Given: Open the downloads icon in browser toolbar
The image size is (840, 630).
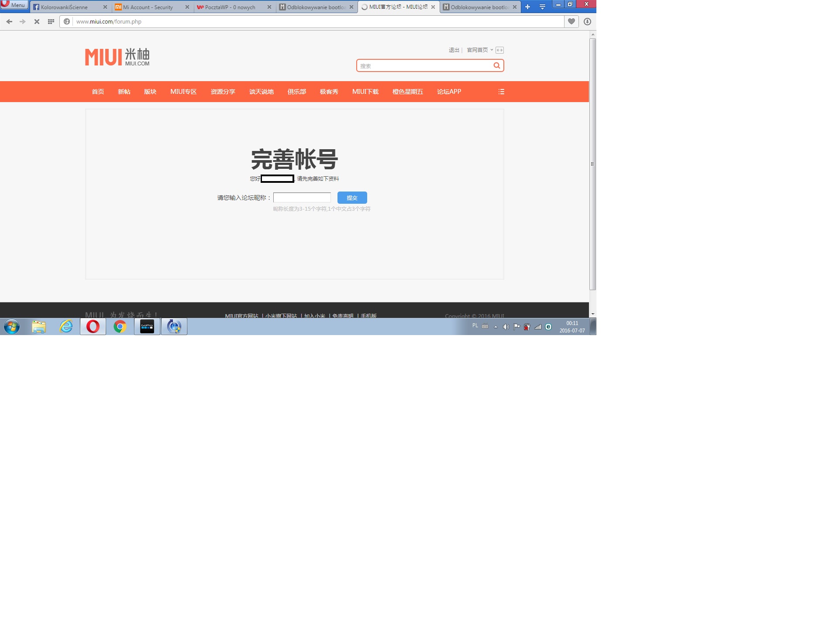Looking at the screenshot, I should [x=587, y=21].
